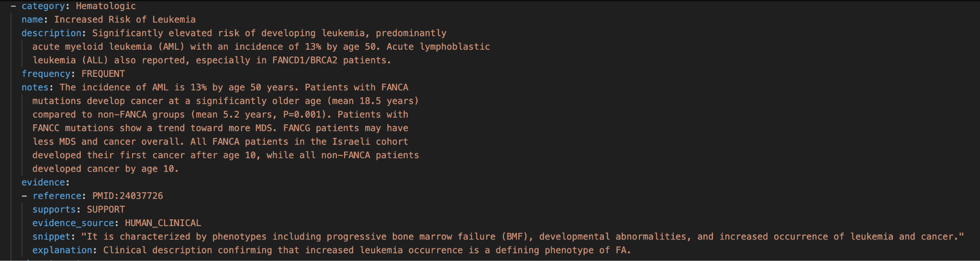Screen dimensions: 980x261
Task: Click the 'description' key
Action: [51, 33]
